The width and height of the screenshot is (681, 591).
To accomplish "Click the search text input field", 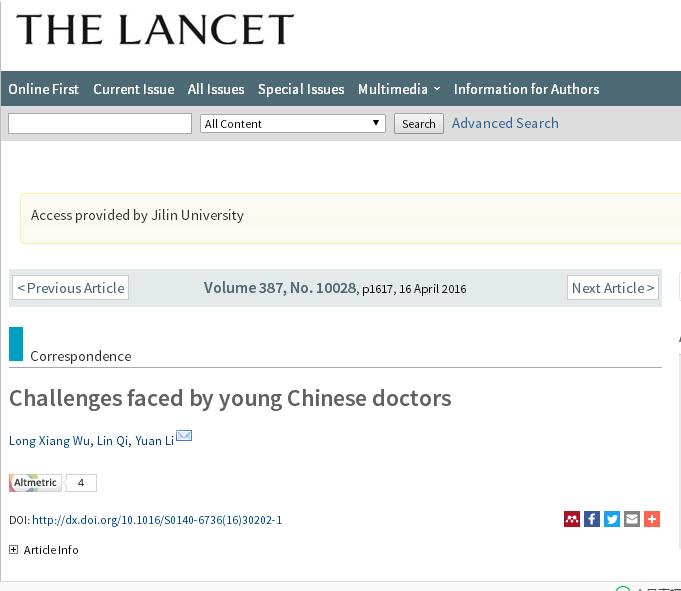I will [x=100, y=124].
